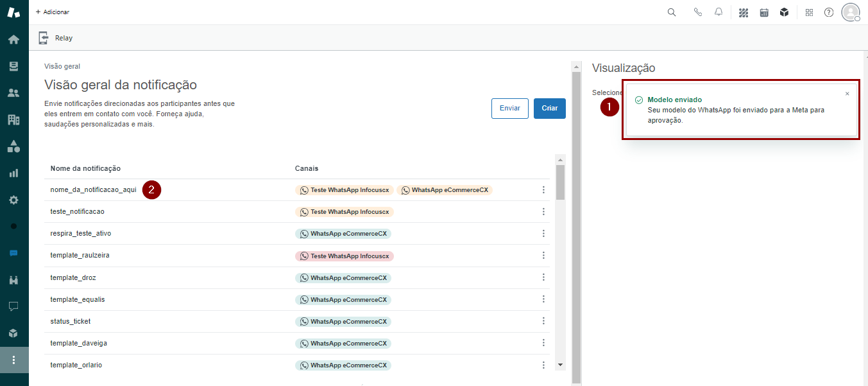Click the help question mark icon
The width and height of the screenshot is (868, 386).
point(829,12)
